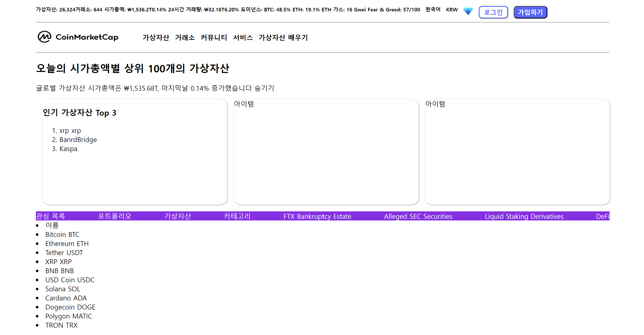Click the blue diamond icon

point(468,11)
